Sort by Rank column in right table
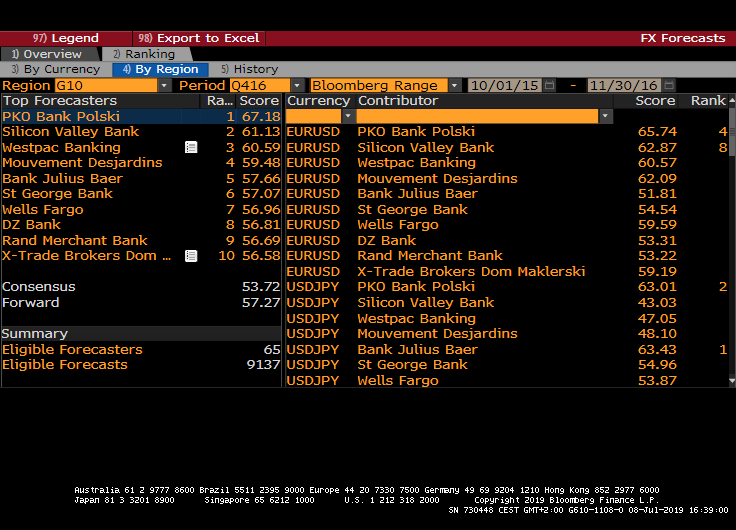Image resolution: width=736 pixels, height=530 pixels. click(x=708, y=101)
